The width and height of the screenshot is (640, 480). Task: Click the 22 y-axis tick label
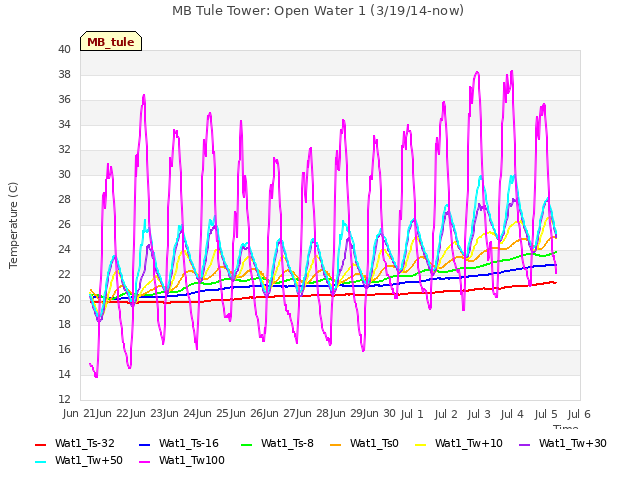coord(64,275)
